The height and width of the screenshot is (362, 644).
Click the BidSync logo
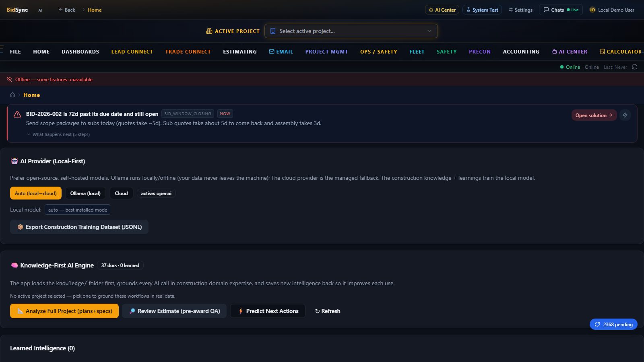(17, 10)
